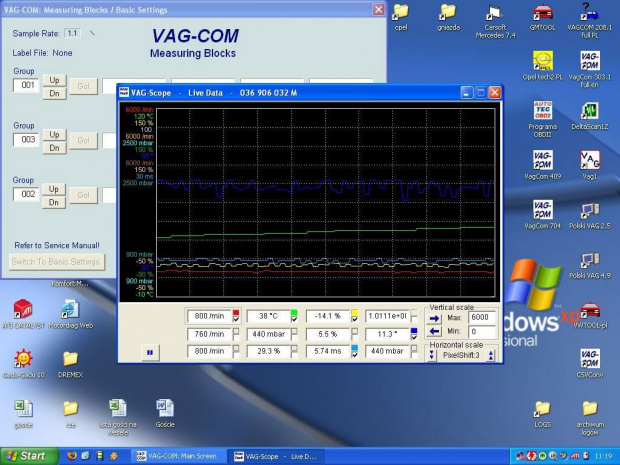620x465 pixels.
Task: Open the DeltaScan12 shortcut
Action: [590, 115]
